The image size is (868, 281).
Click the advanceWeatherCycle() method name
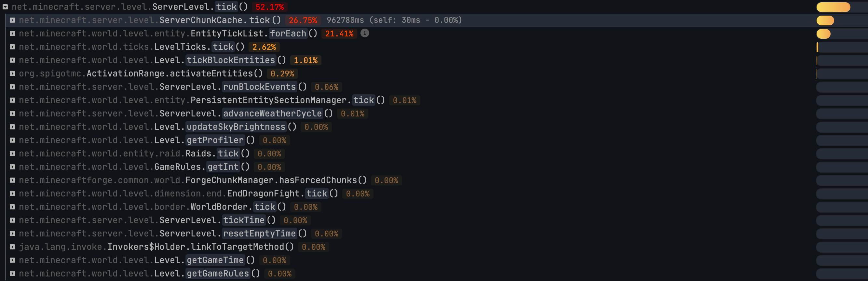(272, 114)
